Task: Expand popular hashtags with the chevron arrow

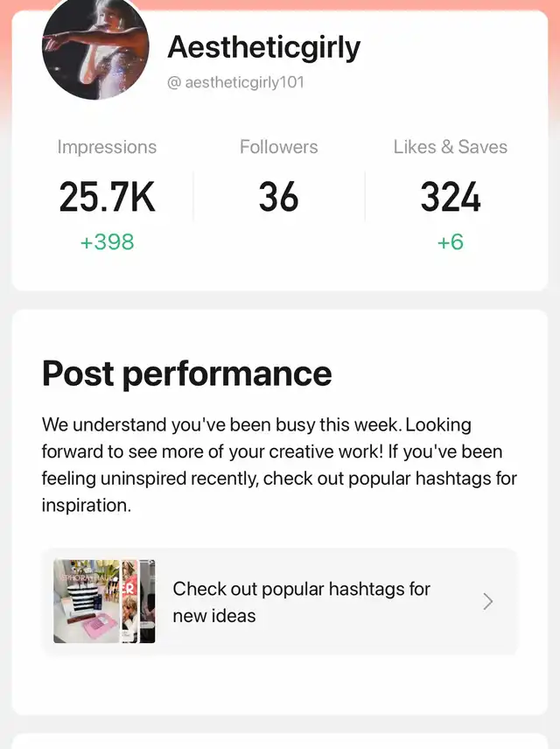Action: click(488, 602)
